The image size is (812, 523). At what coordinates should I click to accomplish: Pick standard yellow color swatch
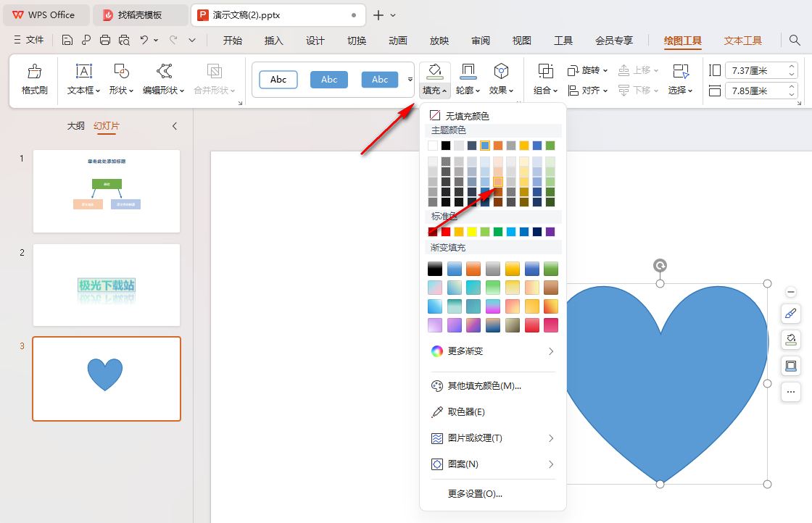click(472, 232)
